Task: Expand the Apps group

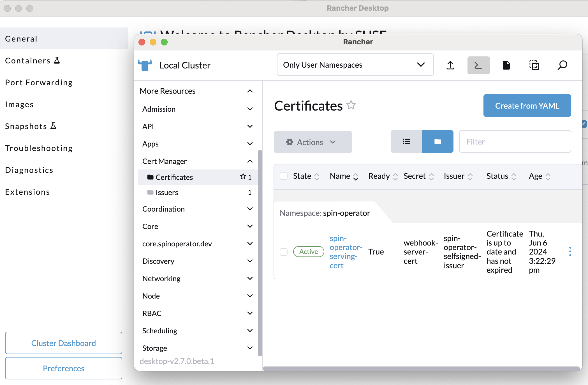Action: (x=250, y=144)
